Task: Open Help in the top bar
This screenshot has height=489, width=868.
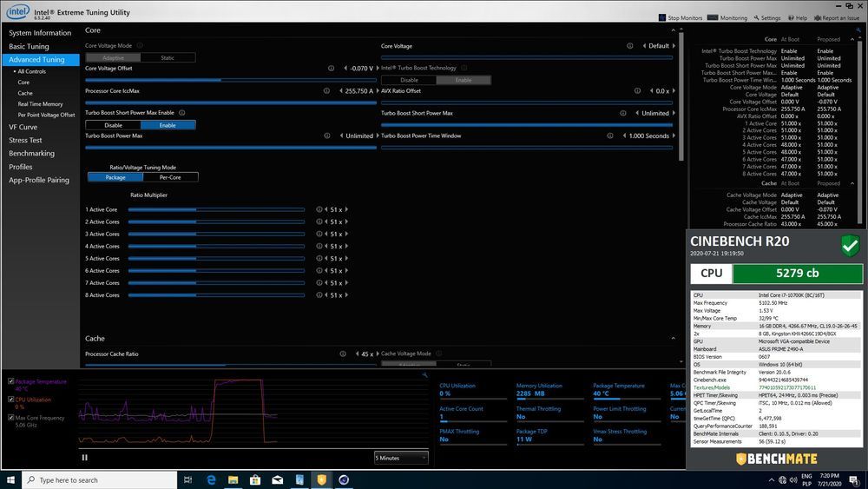Action: pyautogui.click(x=798, y=17)
